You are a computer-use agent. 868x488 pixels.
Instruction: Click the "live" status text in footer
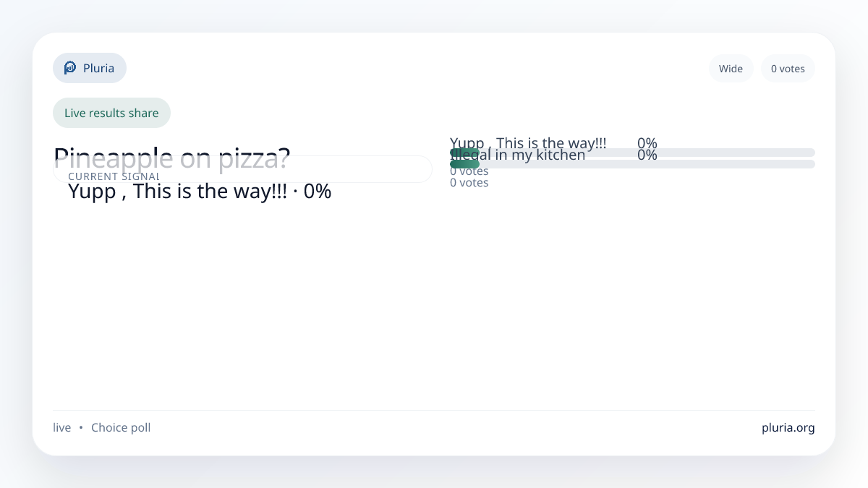[x=62, y=427]
